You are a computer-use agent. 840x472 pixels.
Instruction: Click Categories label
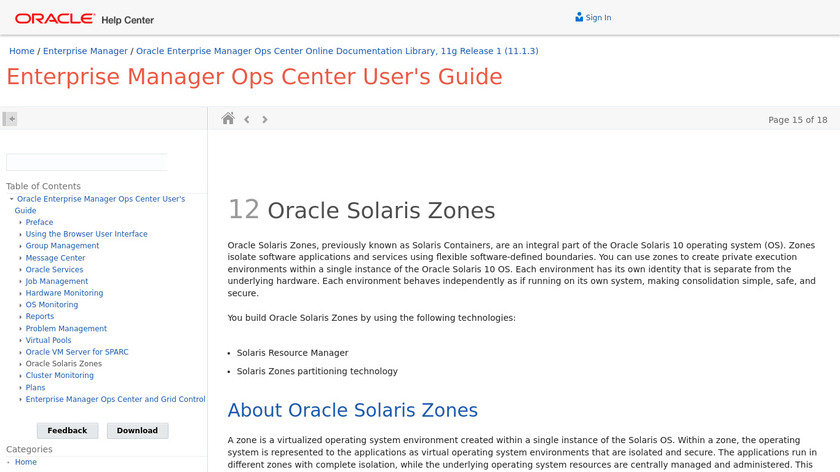coord(29,449)
